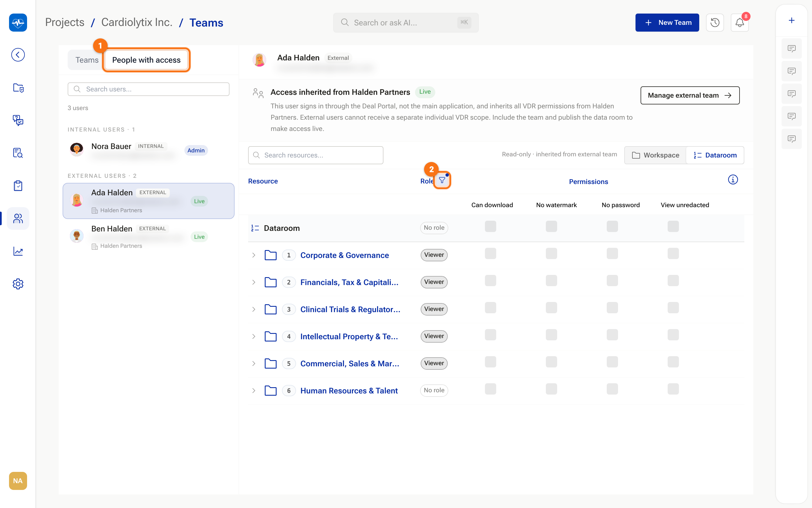Viewport: 812px width, 508px height.
Task: Open the Q&A chat sidebar icon
Action: 18,120
